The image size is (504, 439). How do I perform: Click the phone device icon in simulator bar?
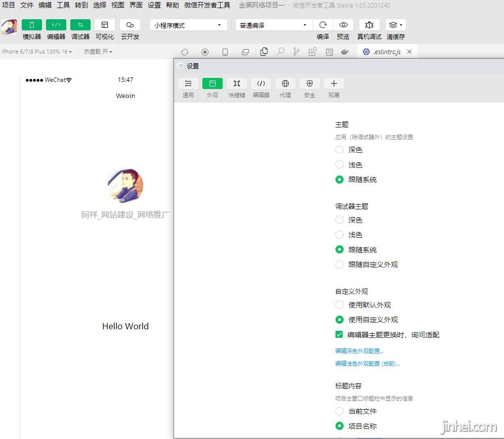[x=225, y=52]
